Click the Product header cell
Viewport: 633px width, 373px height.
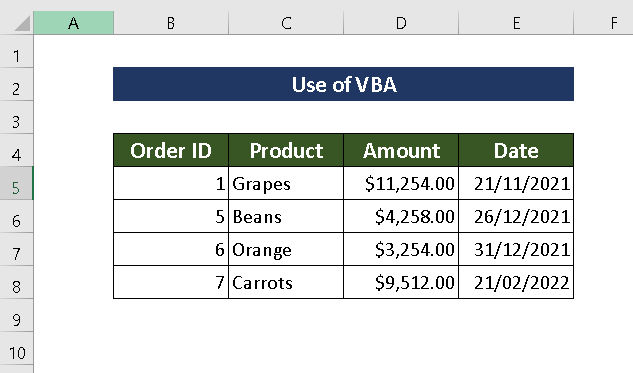[x=286, y=150]
